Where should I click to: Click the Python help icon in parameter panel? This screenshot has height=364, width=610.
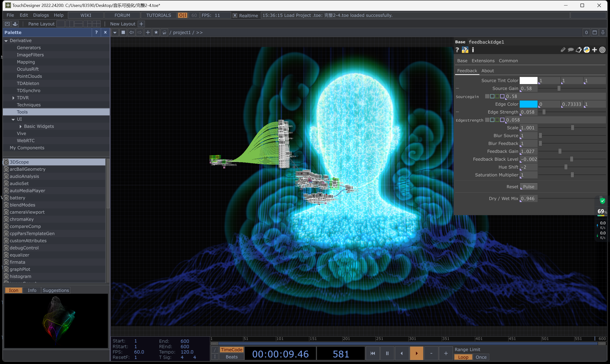[x=465, y=50]
